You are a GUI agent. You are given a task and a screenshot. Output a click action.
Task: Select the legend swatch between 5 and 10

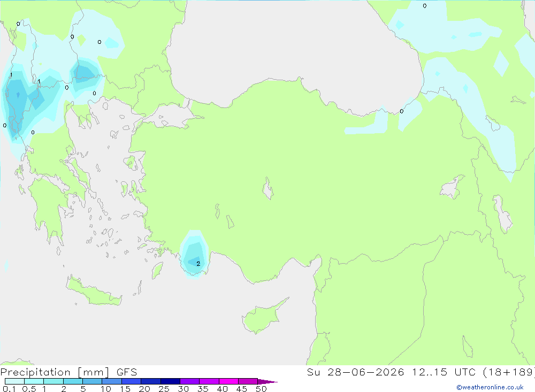(93, 381)
